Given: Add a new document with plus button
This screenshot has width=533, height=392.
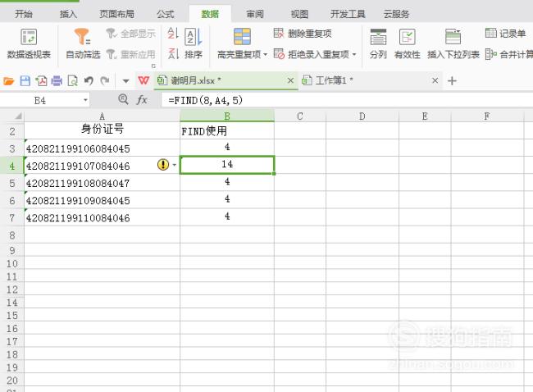Looking at the screenshot, I should [452, 81].
